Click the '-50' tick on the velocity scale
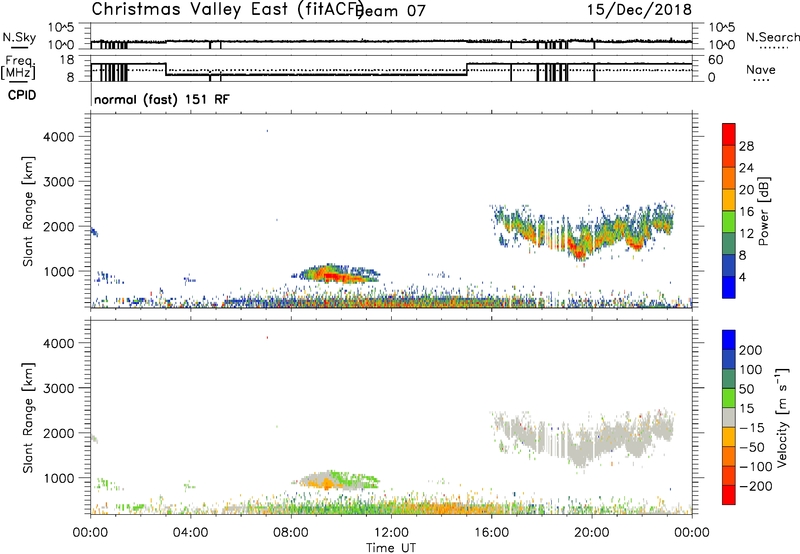 (x=752, y=447)
